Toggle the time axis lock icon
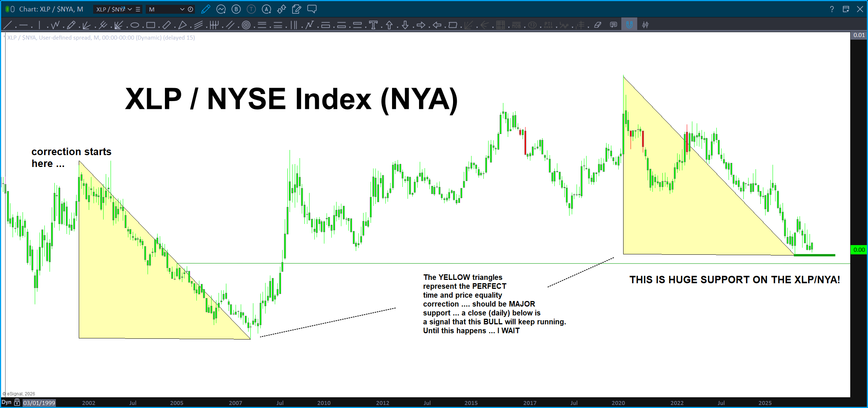868x408 pixels. 17,402
